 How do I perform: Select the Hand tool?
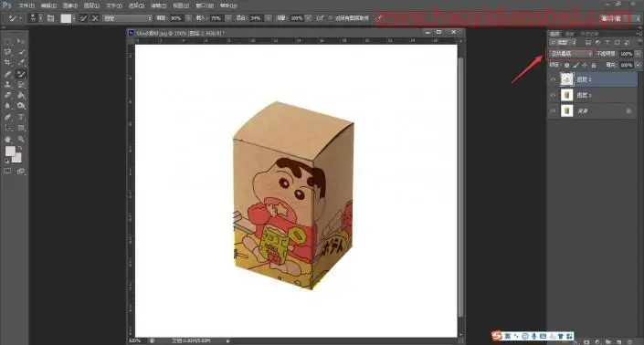pos(8,139)
